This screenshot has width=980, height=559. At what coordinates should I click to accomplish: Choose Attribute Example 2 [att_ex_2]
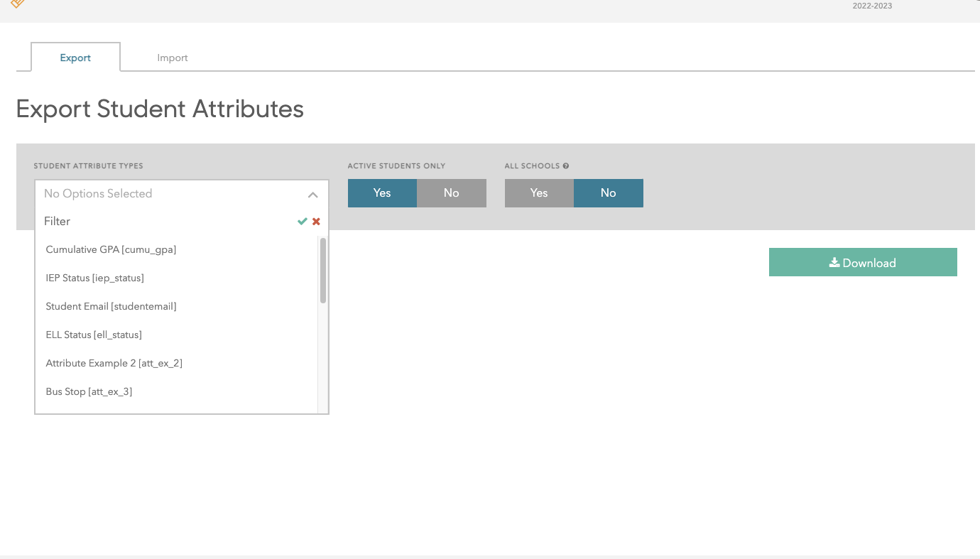coord(114,363)
